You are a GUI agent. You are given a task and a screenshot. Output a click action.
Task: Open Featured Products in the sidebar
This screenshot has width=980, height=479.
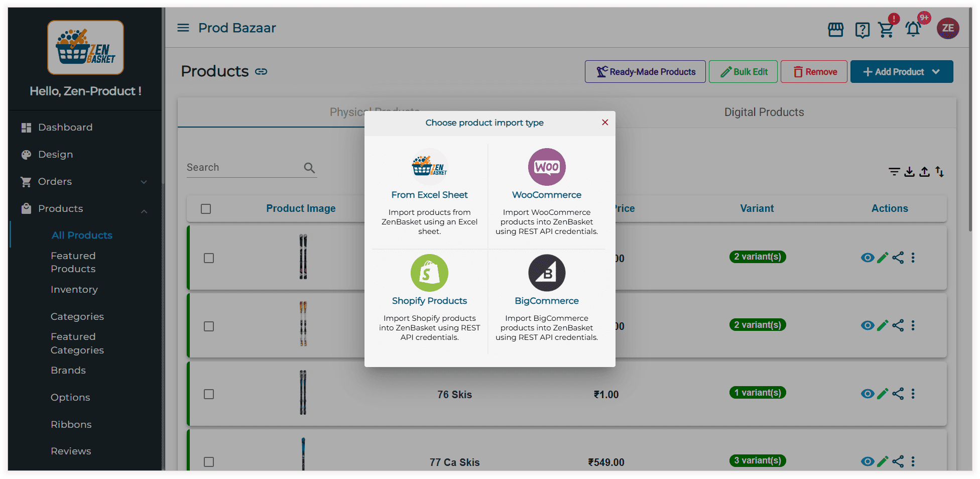[73, 262]
